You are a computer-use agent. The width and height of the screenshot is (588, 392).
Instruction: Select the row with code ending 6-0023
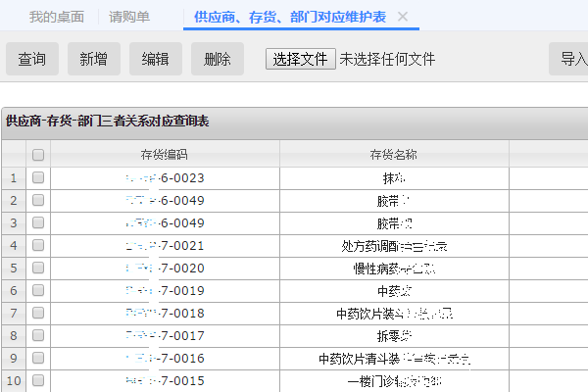coord(165,178)
